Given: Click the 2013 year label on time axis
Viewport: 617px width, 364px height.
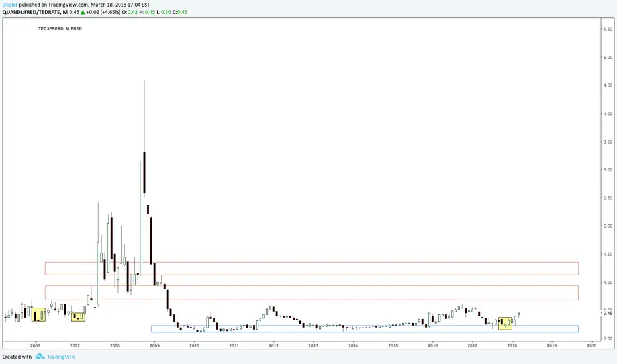Looking at the screenshot, I should coord(313,346).
